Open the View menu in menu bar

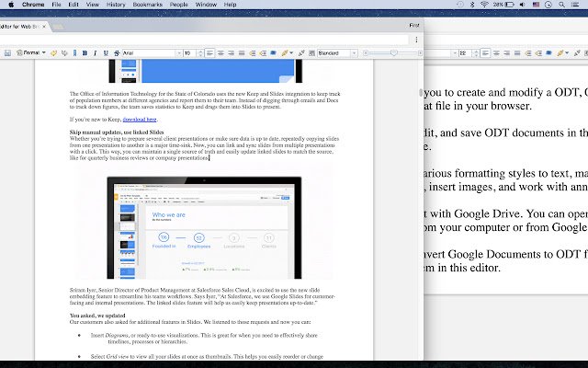pyautogui.click(x=92, y=5)
